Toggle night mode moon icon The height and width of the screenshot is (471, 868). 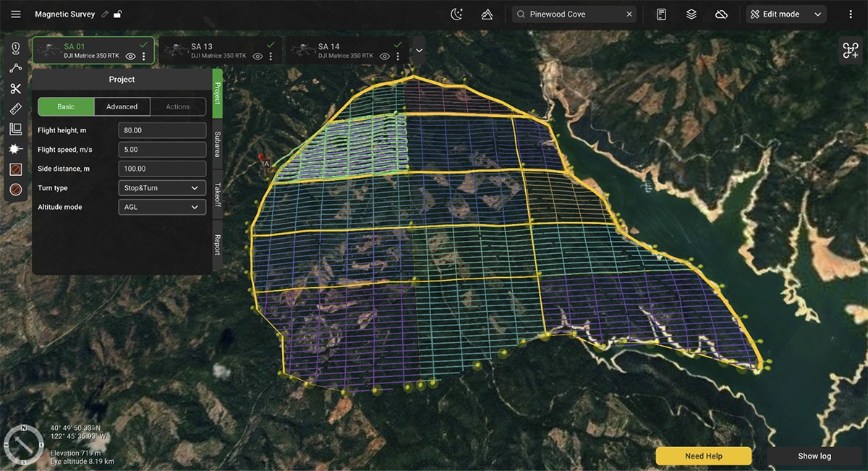456,14
